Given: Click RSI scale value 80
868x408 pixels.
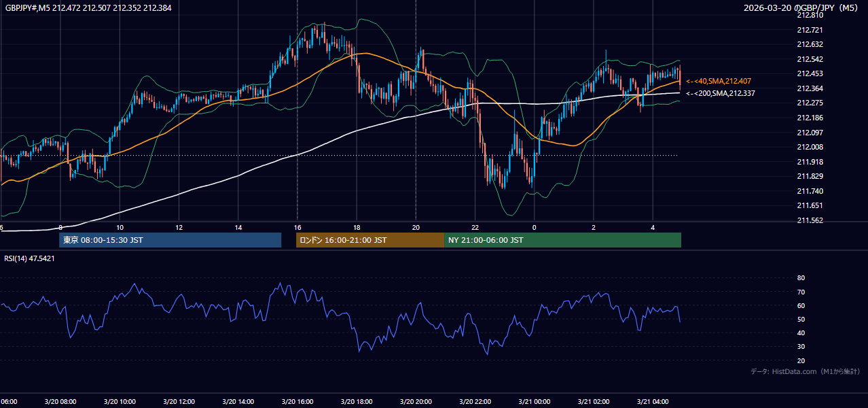Looking at the screenshot, I should pyautogui.click(x=801, y=278).
